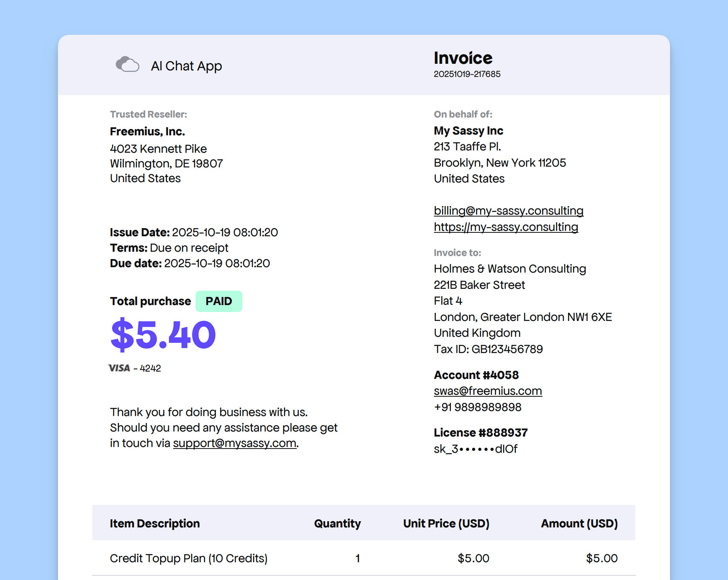
Task: Click the Tax ID GB123456789 text
Action: coord(488,349)
